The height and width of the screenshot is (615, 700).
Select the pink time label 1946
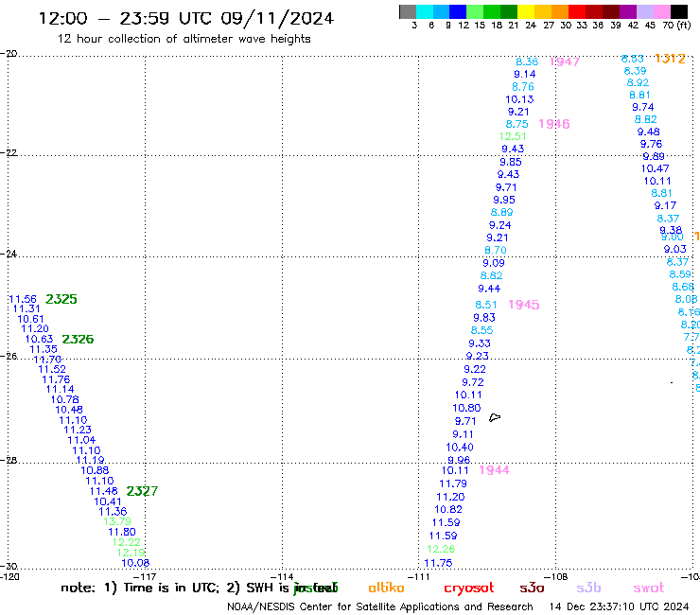(554, 124)
